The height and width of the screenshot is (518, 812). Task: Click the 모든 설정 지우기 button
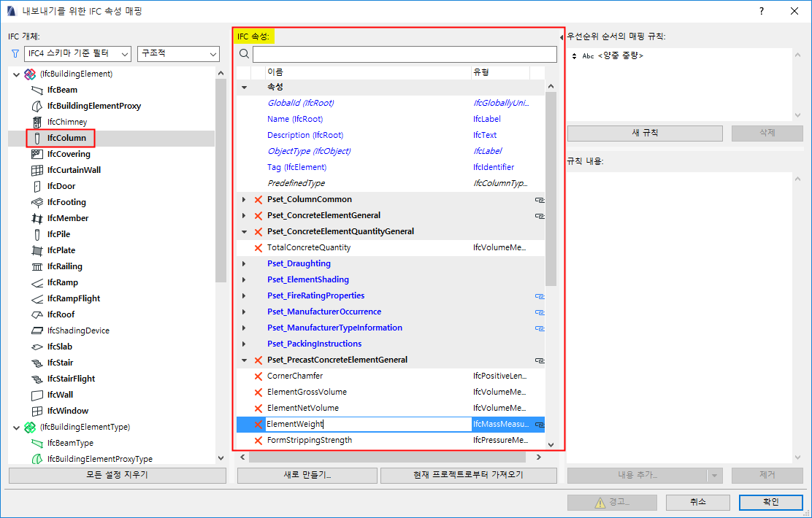coord(118,476)
